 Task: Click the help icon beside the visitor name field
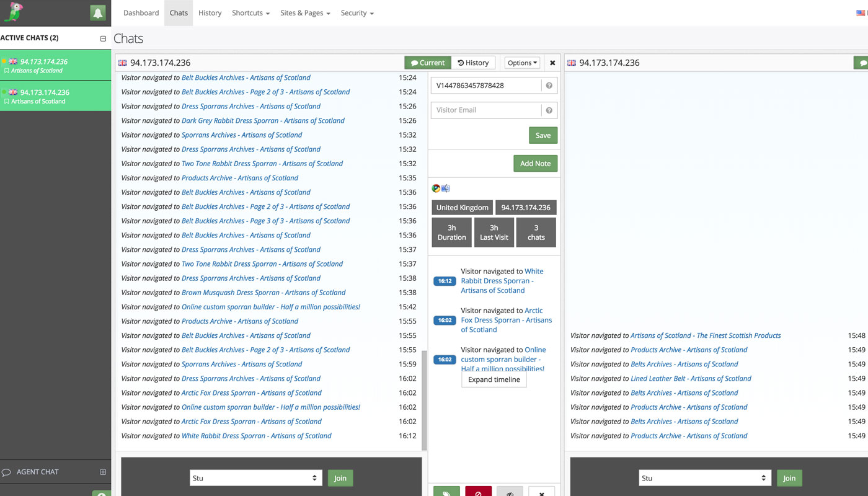(x=549, y=86)
